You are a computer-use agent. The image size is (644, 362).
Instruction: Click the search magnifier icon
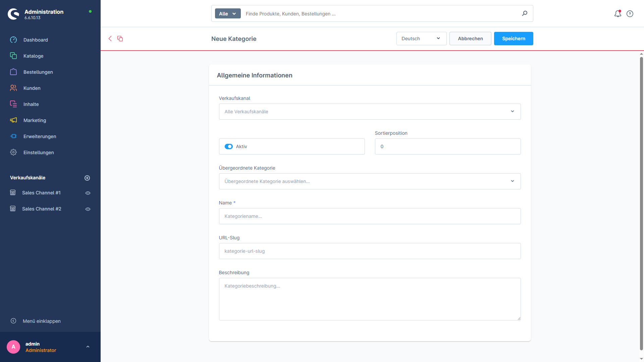coord(525,13)
